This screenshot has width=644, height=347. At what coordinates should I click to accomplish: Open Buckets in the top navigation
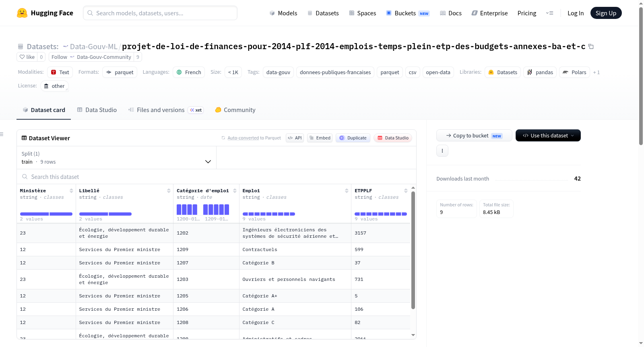[x=408, y=13]
